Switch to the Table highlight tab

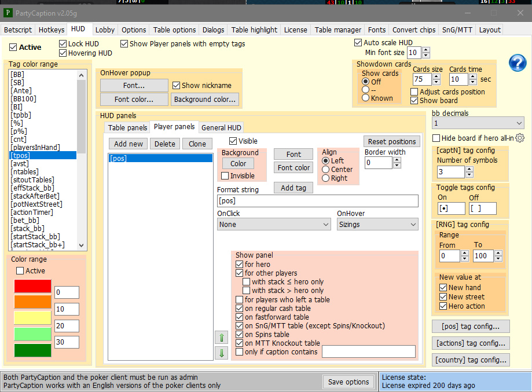pyautogui.click(x=254, y=30)
